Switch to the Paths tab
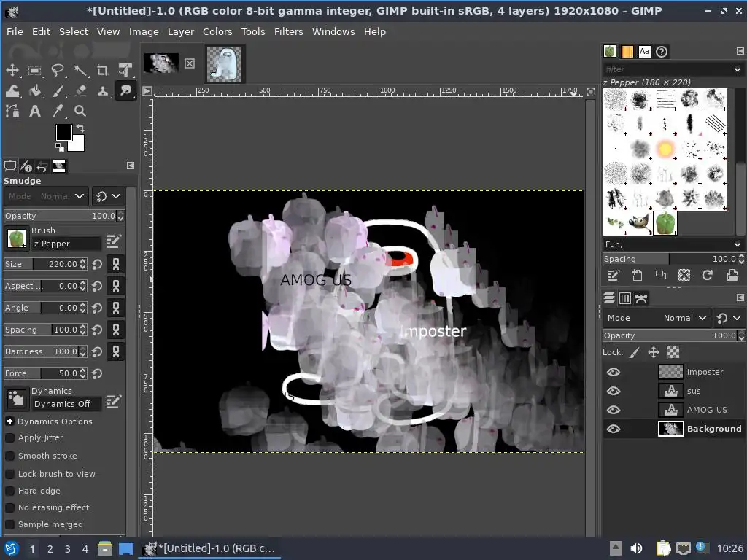 641,298
